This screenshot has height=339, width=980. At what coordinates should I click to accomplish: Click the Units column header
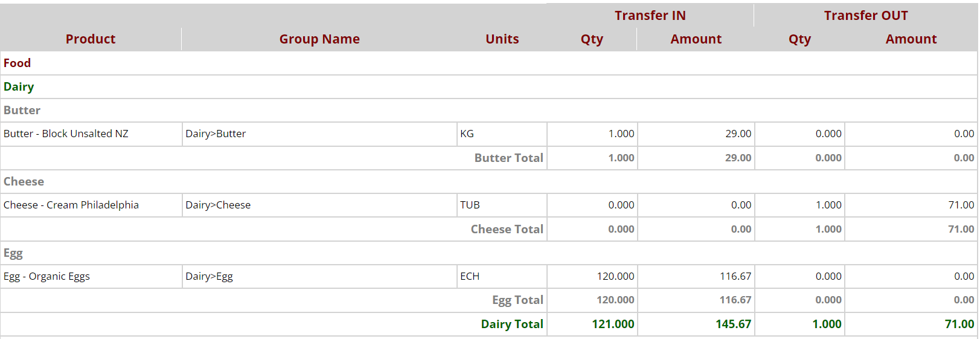(502, 39)
